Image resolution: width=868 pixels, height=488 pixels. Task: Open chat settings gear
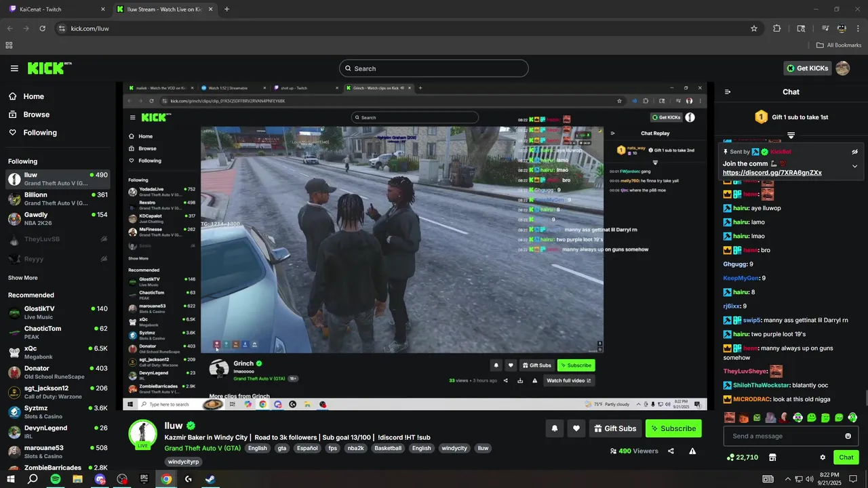point(823,457)
